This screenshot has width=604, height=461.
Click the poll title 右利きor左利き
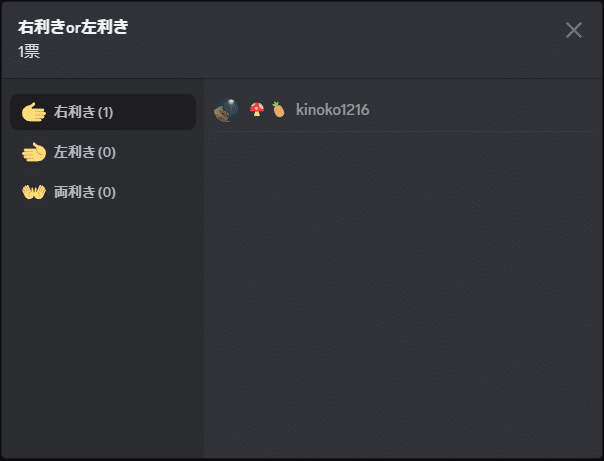(x=73, y=27)
